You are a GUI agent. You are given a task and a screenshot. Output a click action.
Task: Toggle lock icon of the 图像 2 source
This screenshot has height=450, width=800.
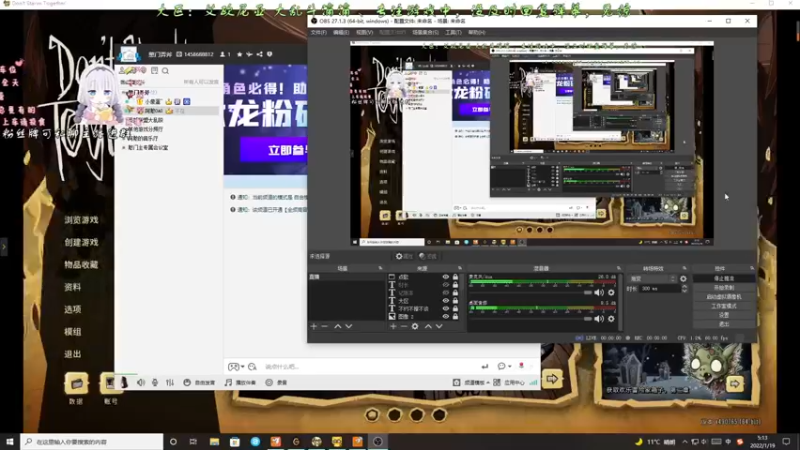pyautogui.click(x=455, y=317)
